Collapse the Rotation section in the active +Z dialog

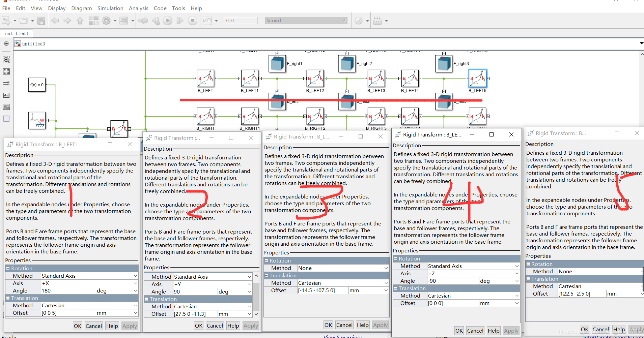tap(396, 259)
